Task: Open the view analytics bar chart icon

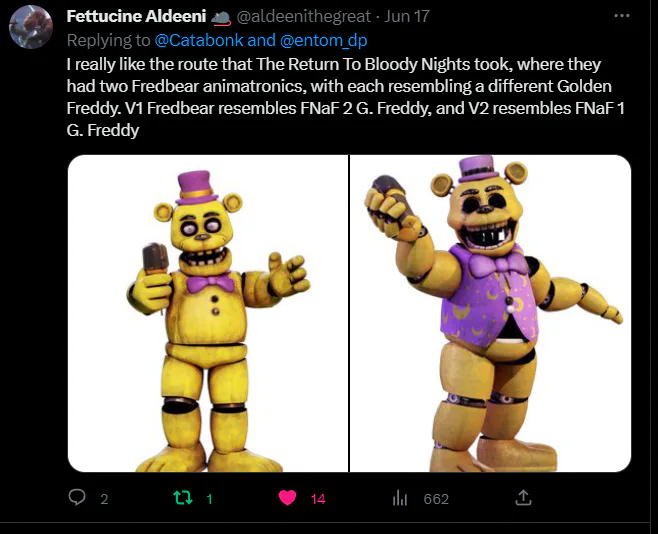Action: coord(401,498)
